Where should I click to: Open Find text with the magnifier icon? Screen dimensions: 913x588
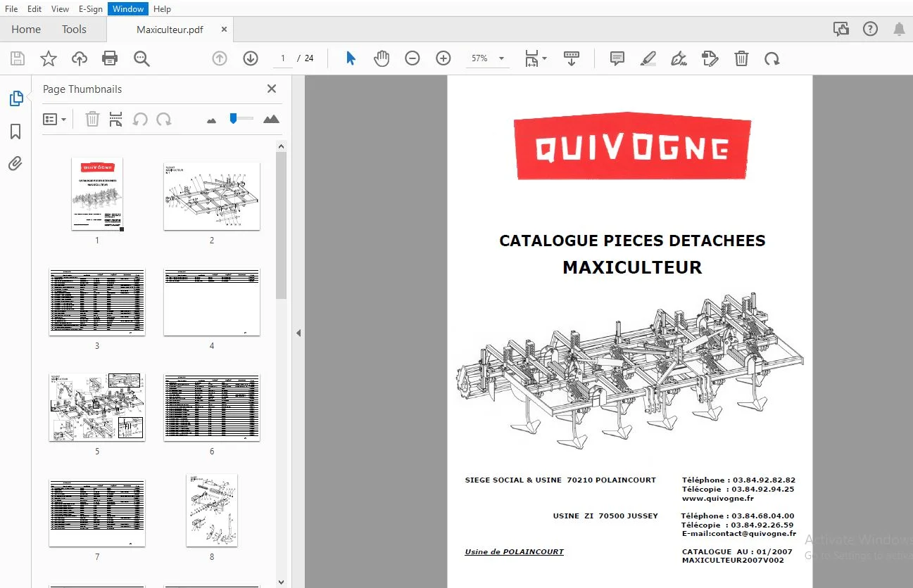[x=141, y=58]
